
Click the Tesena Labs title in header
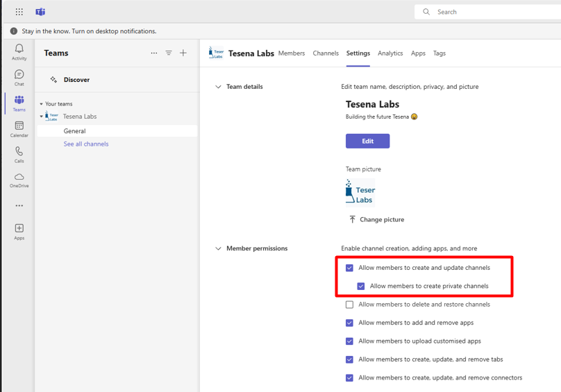point(251,53)
